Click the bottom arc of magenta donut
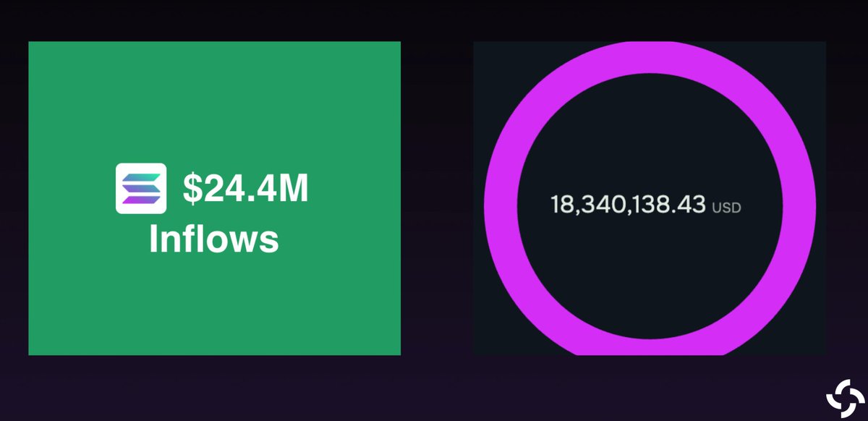Screen dimensions: 868x421 pyautogui.click(x=648, y=346)
